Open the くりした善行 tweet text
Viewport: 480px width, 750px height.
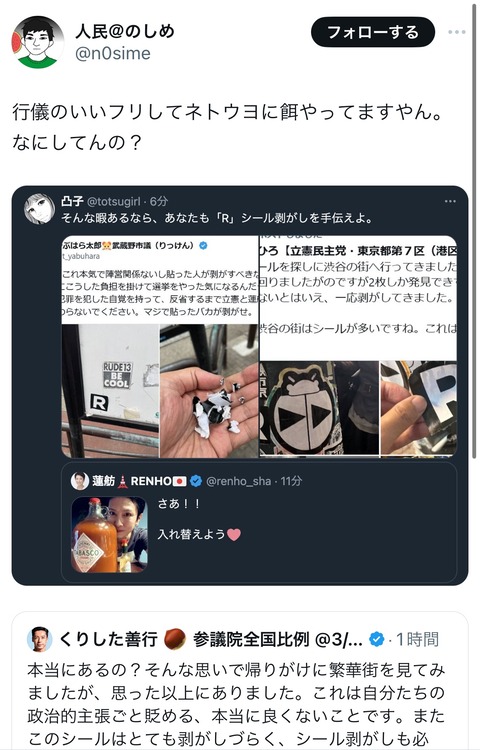[236, 705]
